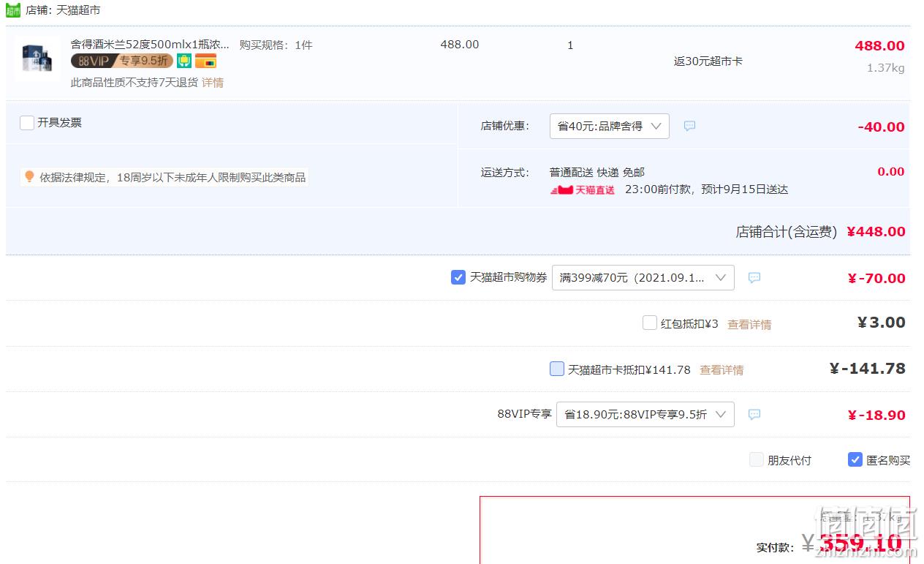The height and width of the screenshot is (564, 924).
Task: Click the quantity 1 in the item row
Action: pyautogui.click(x=570, y=45)
